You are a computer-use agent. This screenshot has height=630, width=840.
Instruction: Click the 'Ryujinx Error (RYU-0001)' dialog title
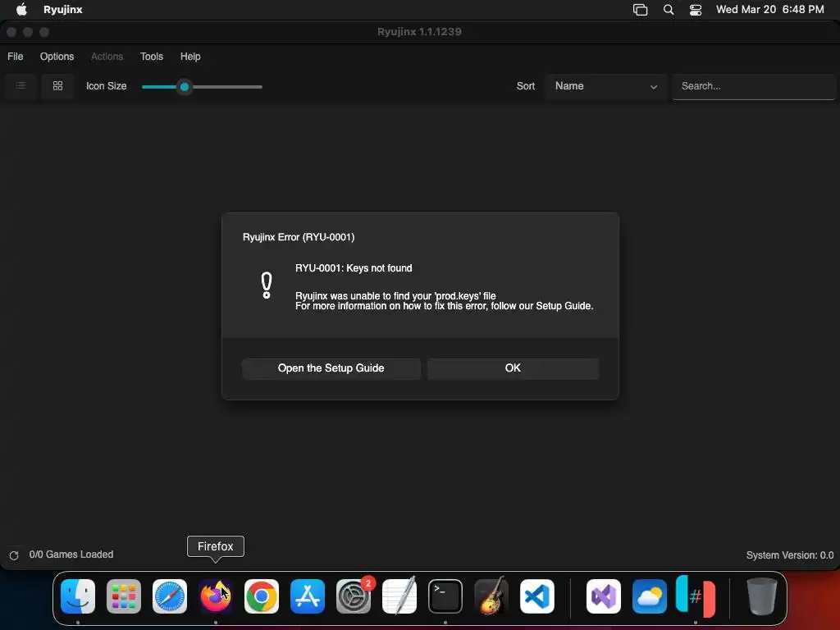(299, 237)
